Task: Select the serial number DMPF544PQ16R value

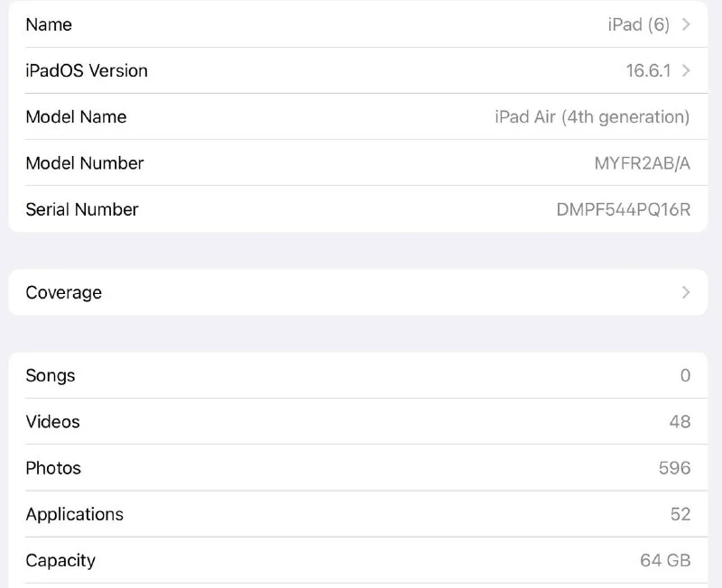Action: (x=623, y=209)
